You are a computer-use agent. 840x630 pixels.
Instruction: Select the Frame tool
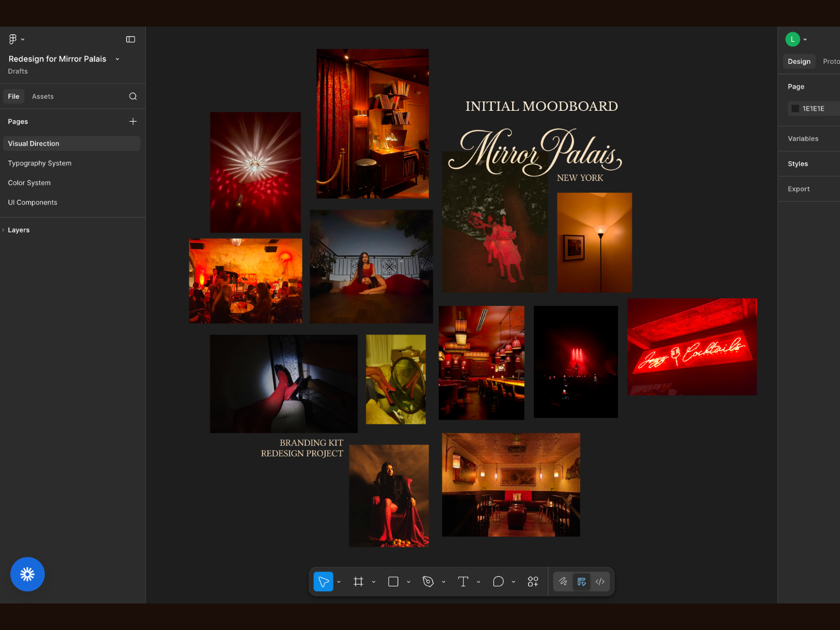[x=359, y=581]
